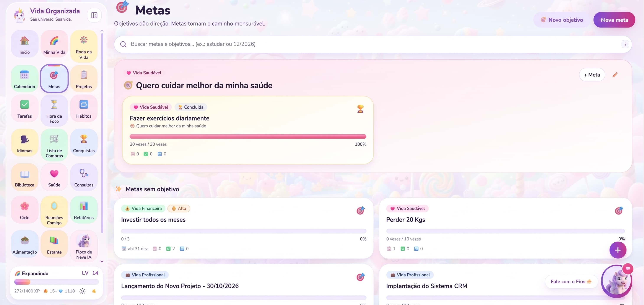Click Novo objetivo button
The width and height of the screenshot is (644, 305).
[562, 20]
